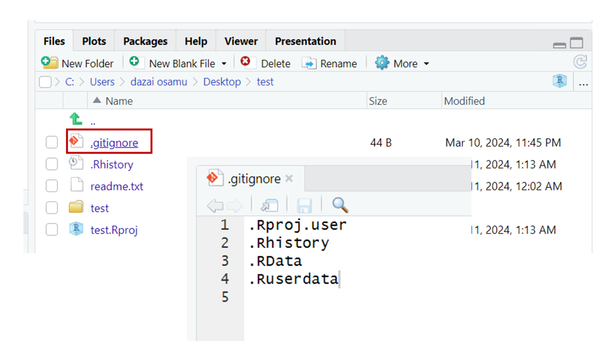Navigate to Desktop in the breadcrumb path

click(222, 82)
